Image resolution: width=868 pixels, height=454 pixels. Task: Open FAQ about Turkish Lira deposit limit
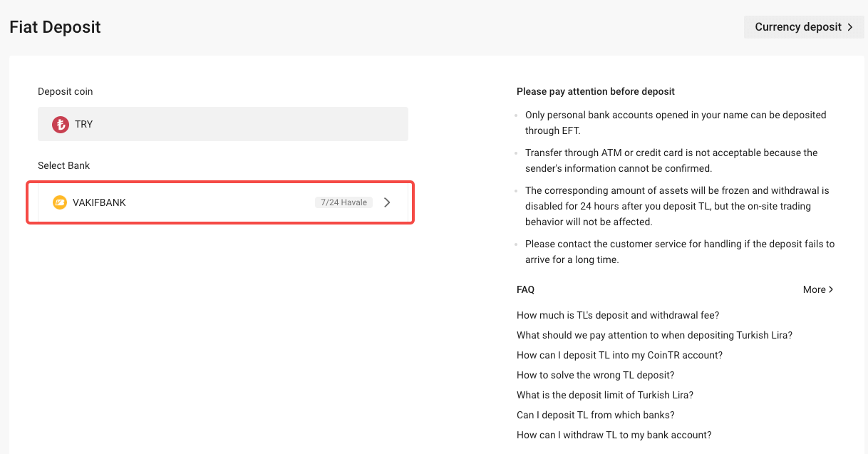point(604,395)
